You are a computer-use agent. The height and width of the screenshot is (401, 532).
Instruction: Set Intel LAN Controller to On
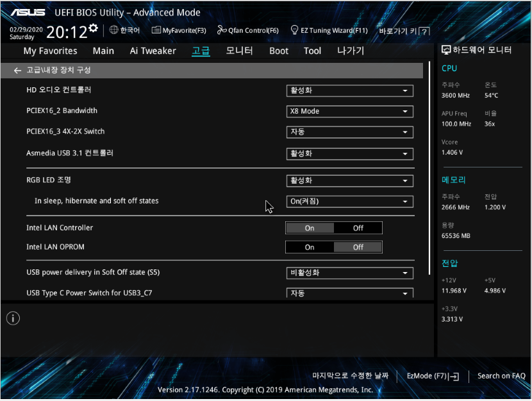[310, 228]
